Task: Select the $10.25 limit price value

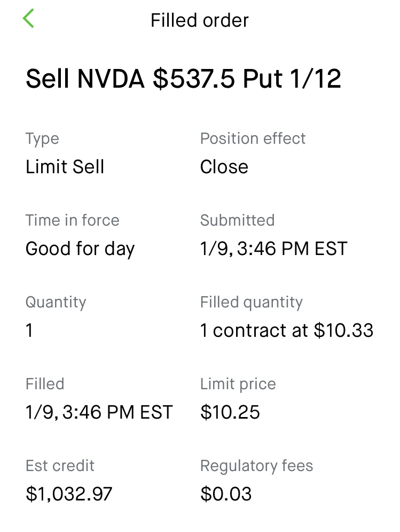Action: [x=230, y=412]
